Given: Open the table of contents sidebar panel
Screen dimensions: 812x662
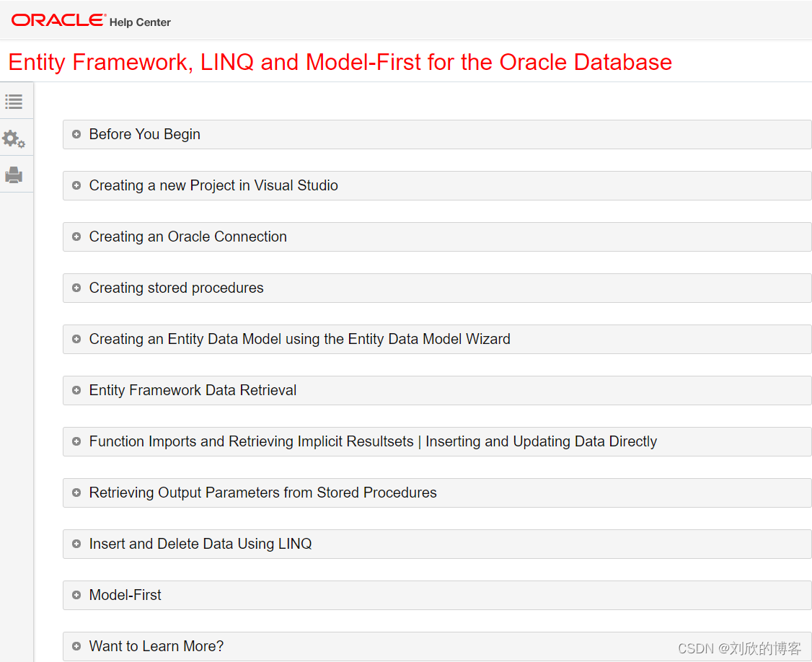Looking at the screenshot, I should pyautogui.click(x=14, y=102).
